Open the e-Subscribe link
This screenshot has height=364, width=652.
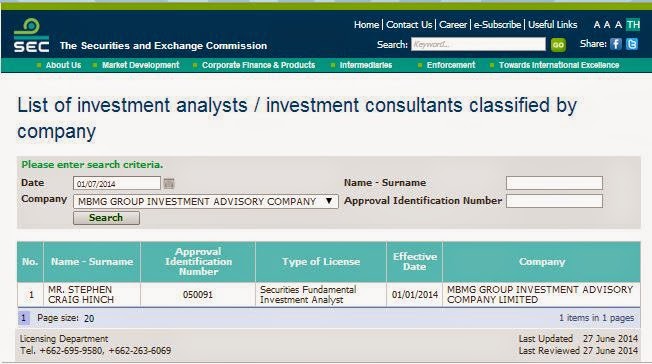(497, 25)
